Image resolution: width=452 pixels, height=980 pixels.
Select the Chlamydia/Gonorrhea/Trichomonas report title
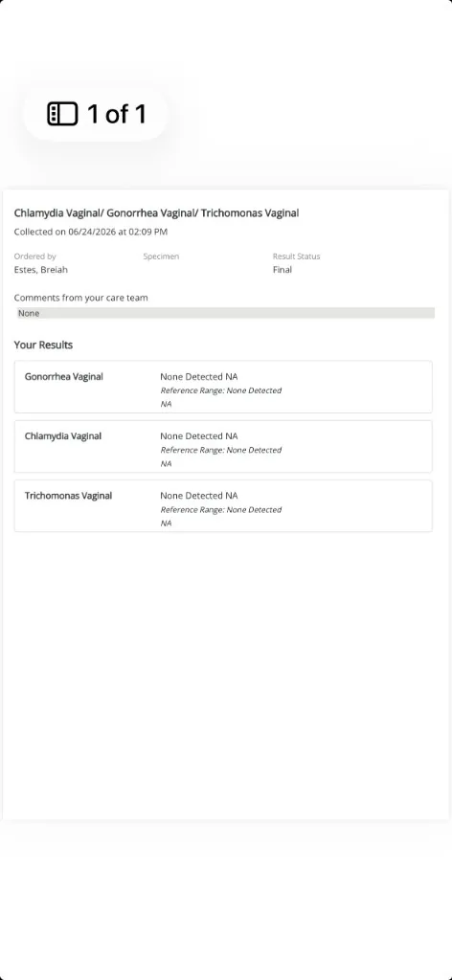(x=156, y=213)
